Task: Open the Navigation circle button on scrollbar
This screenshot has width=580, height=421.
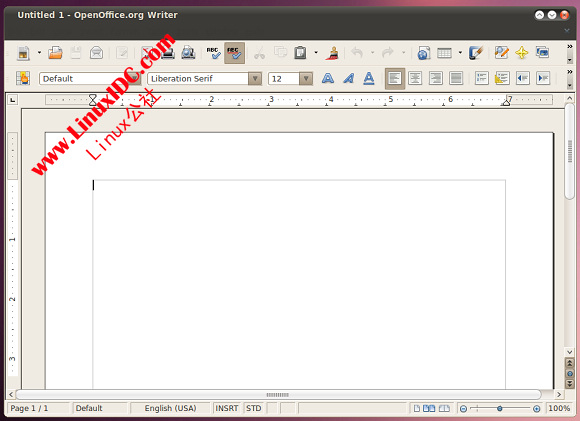Action: coord(570,374)
